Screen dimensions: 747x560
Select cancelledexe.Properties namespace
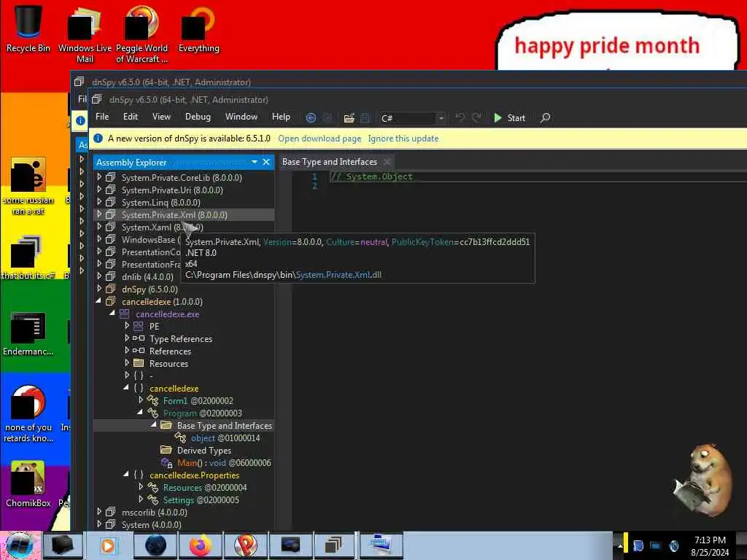pyautogui.click(x=194, y=475)
